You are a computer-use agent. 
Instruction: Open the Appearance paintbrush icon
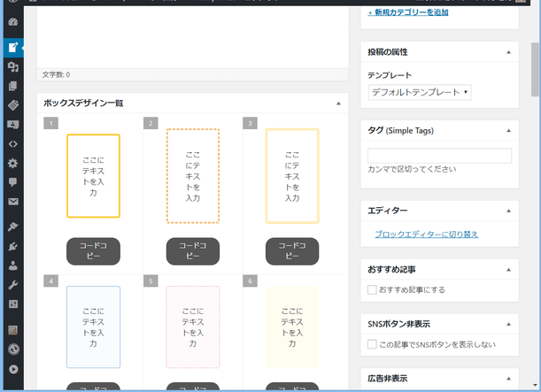click(x=13, y=227)
